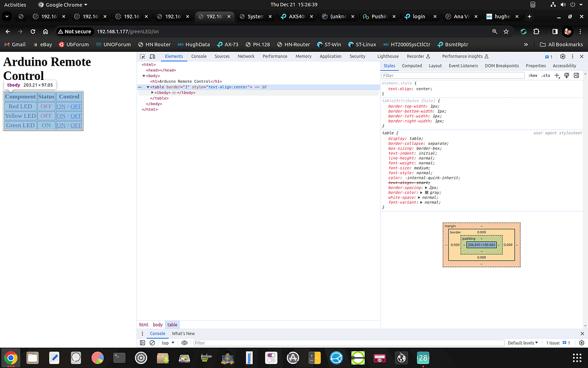Open the top frame context dropdown
The width and height of the screenshot is (588, 368).
click(x=167, y=342)
